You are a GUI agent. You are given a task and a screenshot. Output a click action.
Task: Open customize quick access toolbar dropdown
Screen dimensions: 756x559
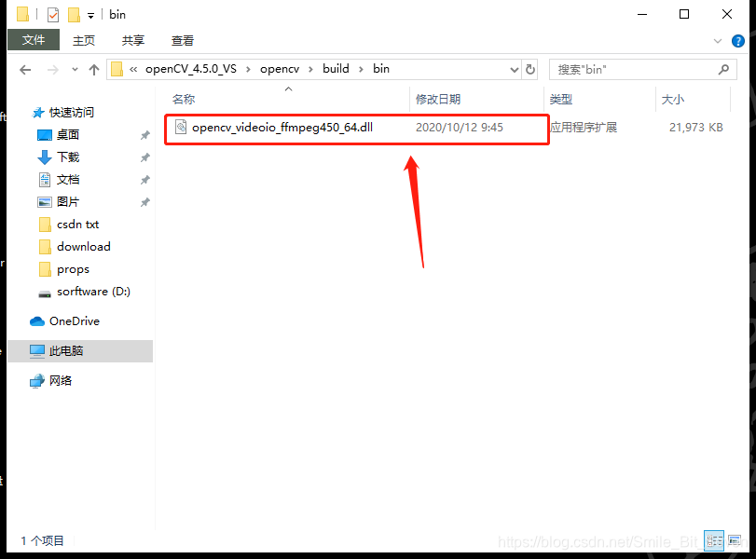tap(90, 16)
